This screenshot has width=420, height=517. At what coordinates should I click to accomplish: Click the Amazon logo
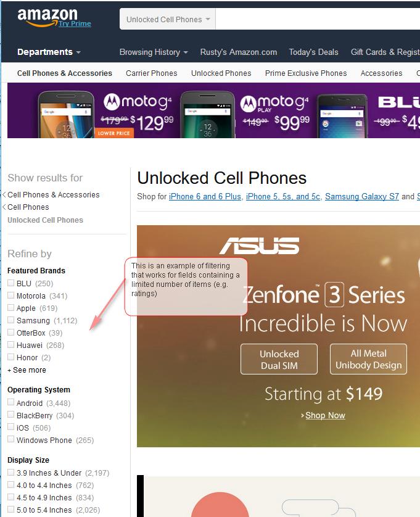pyautogui.click(x=47, y=15)
